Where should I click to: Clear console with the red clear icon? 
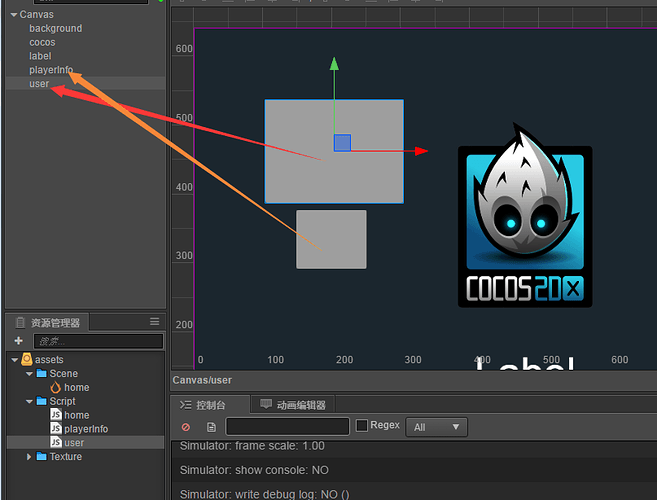[186, 427]
